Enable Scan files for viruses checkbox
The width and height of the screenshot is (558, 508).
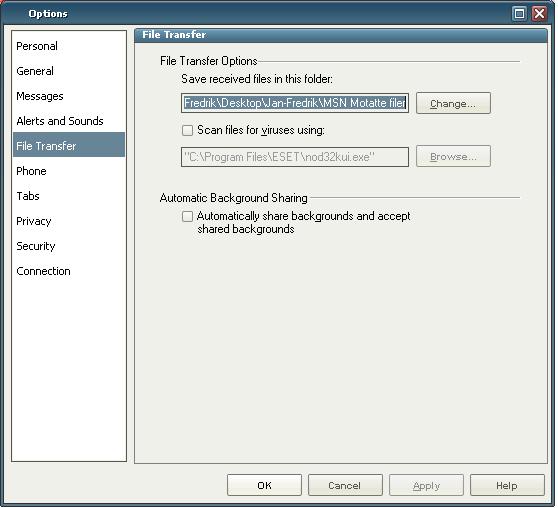pyautogui.click(x=188, y=130)
